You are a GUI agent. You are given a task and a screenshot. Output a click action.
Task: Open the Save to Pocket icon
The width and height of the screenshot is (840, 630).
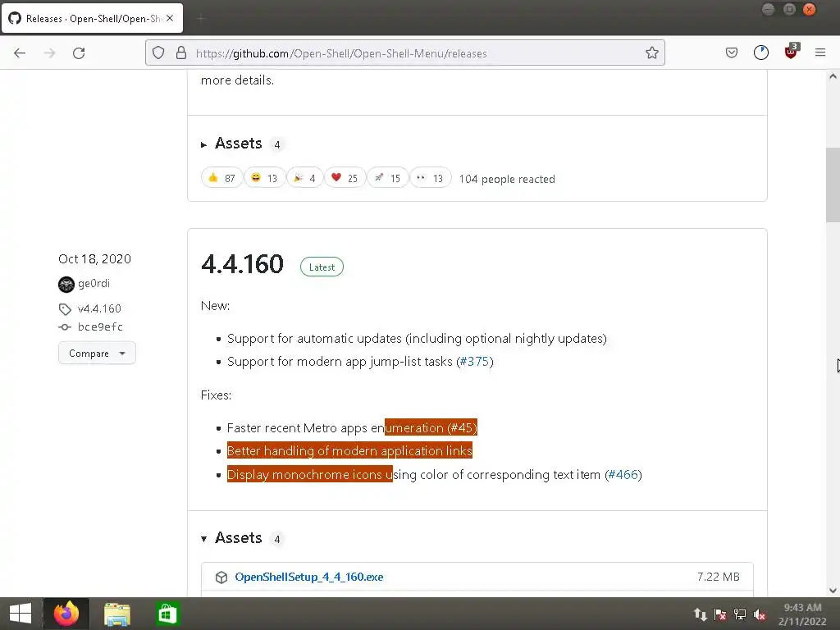coord(731,52)
